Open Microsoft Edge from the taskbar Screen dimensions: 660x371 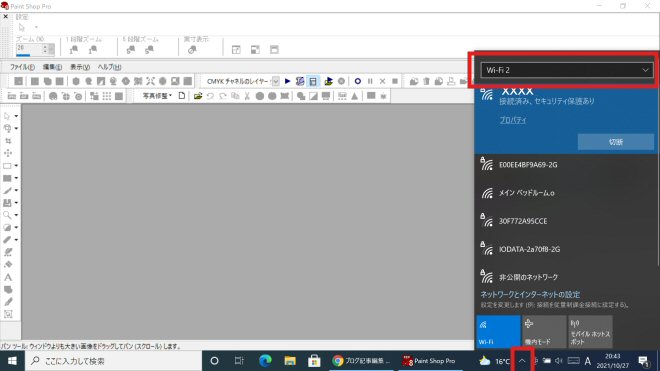tap(265, 361)
